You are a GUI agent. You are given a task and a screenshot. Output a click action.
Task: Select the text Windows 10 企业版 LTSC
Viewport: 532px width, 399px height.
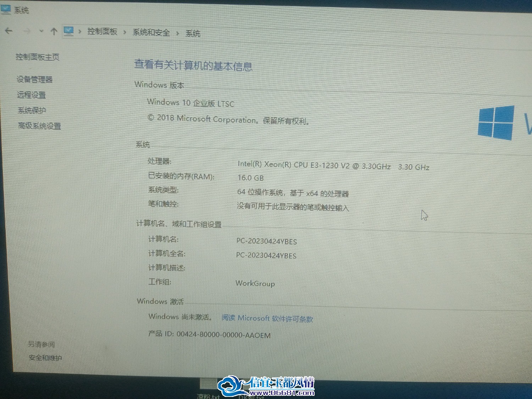[191, 103]
